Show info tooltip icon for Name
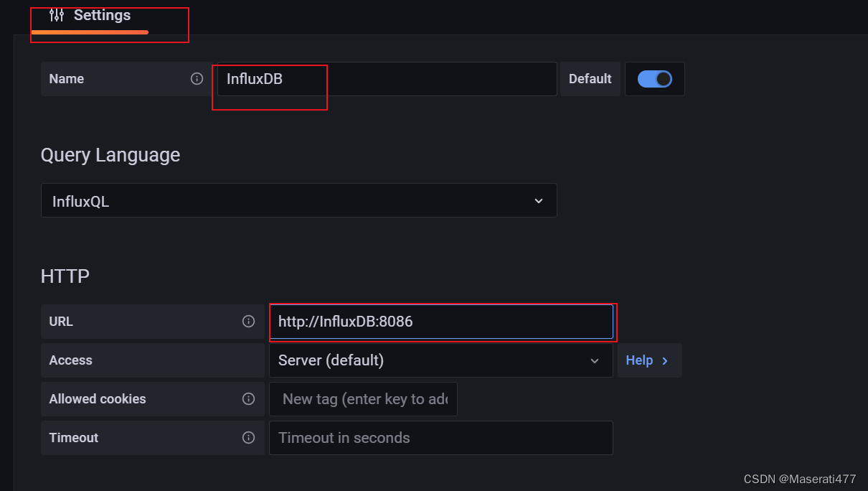Screen dimensions: 868x491 click(x=197, y=79)
